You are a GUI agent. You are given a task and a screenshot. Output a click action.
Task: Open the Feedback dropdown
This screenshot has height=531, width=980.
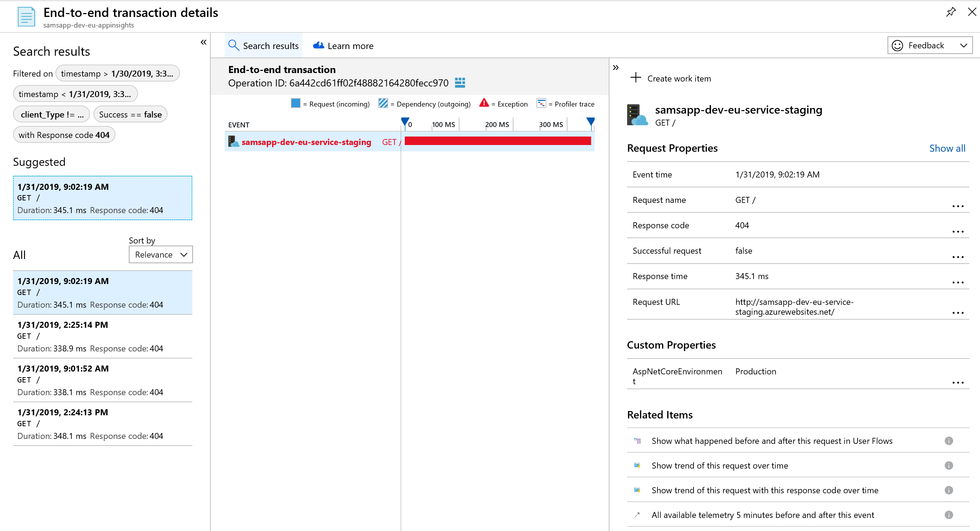[930, 45]
